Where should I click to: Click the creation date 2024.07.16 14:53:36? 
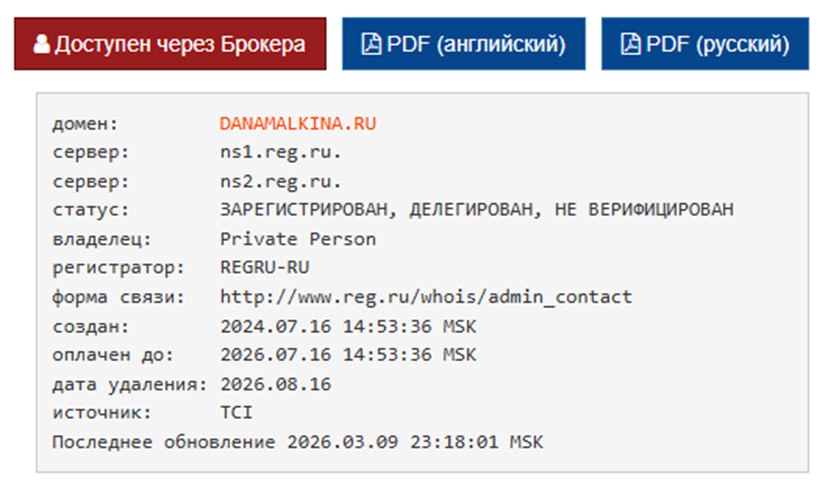(348, 326)
